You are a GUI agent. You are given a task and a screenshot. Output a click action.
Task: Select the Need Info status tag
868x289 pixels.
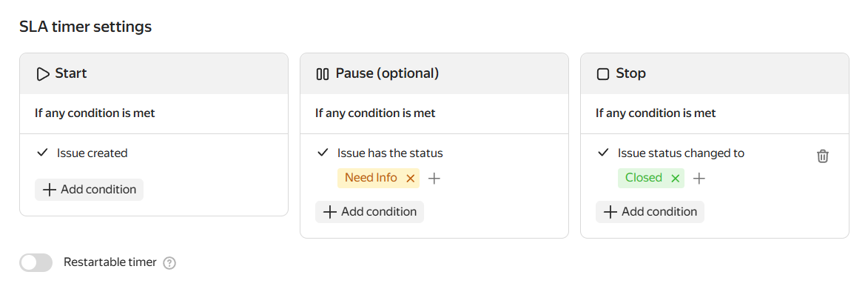click(x=371, y=178)
